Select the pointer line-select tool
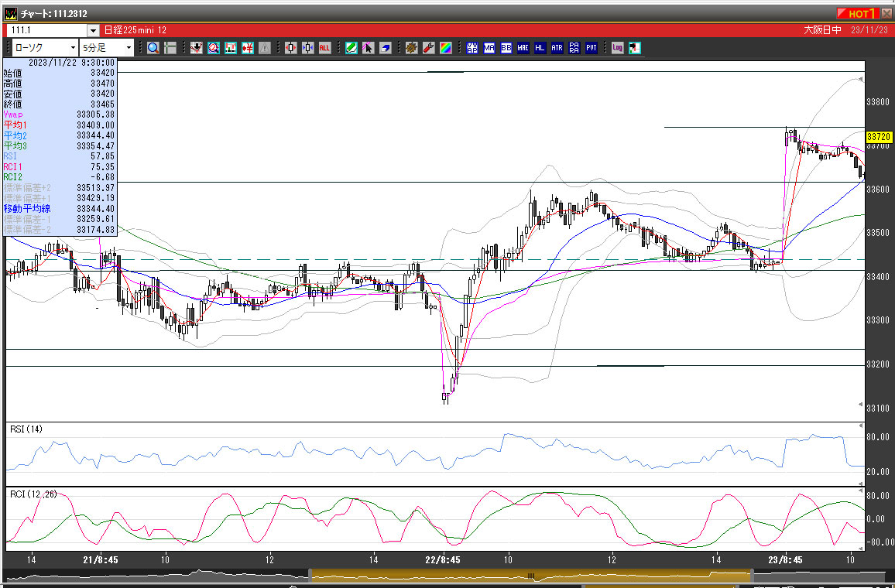 pyautogui.click(x=369, y=49)
